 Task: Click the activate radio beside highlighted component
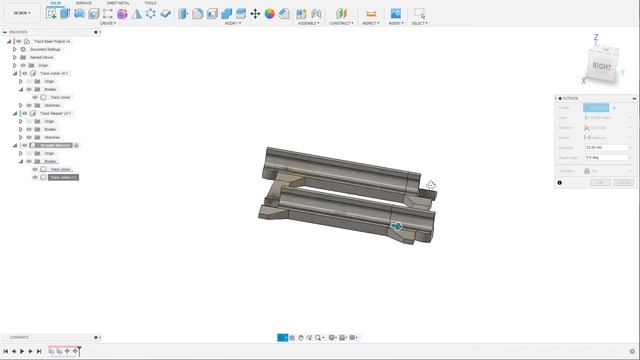[76, 145]
